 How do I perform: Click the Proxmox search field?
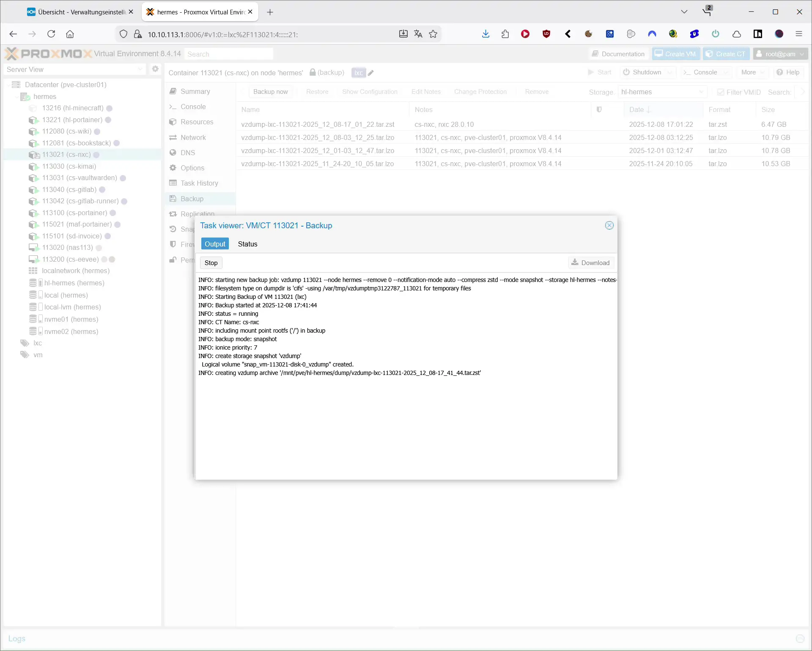tap(229, 54)
